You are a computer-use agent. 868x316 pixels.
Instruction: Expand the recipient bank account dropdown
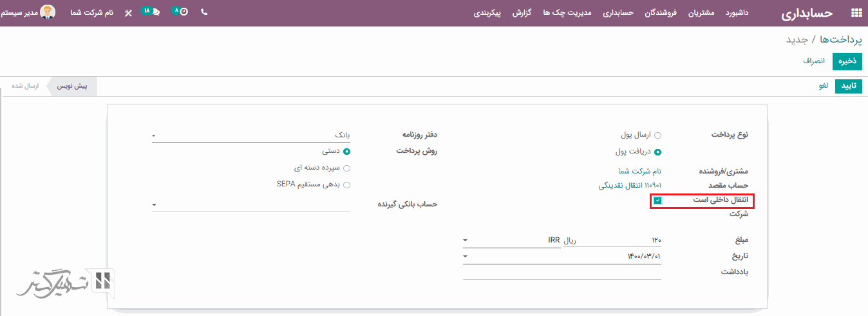(251, 204)
